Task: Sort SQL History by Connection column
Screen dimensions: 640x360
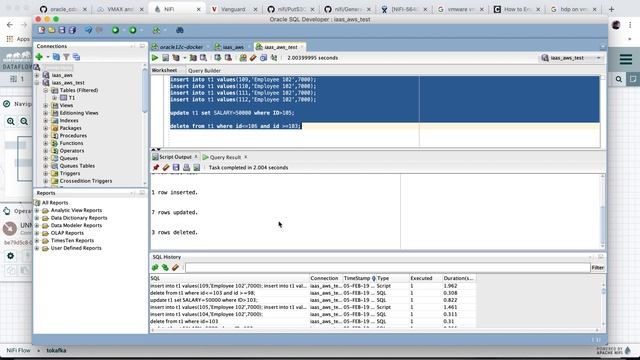Action: tap(325, 278)
